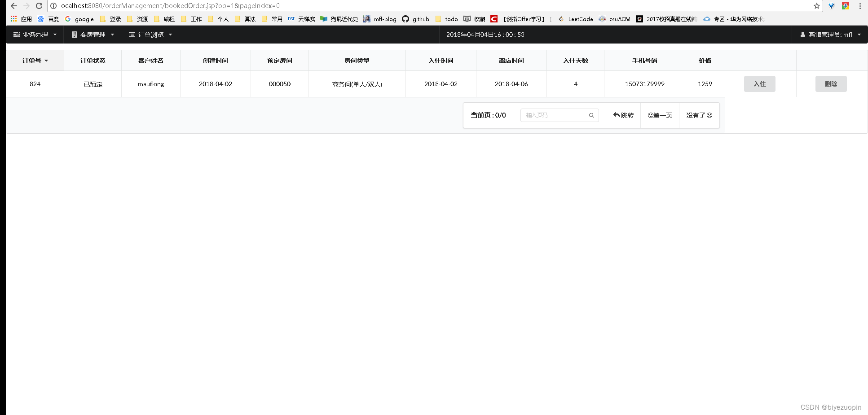
Task: Open the 常用 bookmark folder
Action: point(272,19)
